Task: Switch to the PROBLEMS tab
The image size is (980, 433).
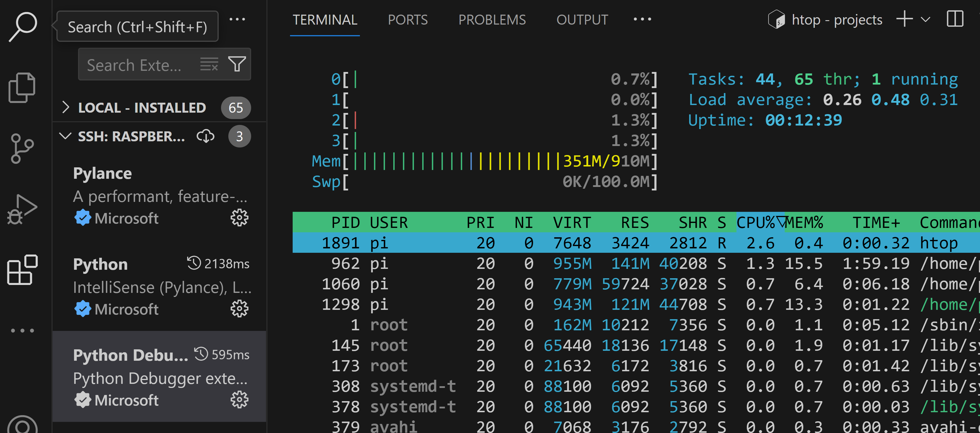Action: click(492, 19)
